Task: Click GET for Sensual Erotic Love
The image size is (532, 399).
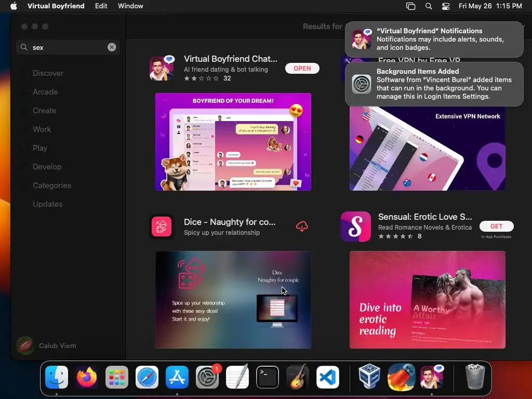Action: coord(496,227)
